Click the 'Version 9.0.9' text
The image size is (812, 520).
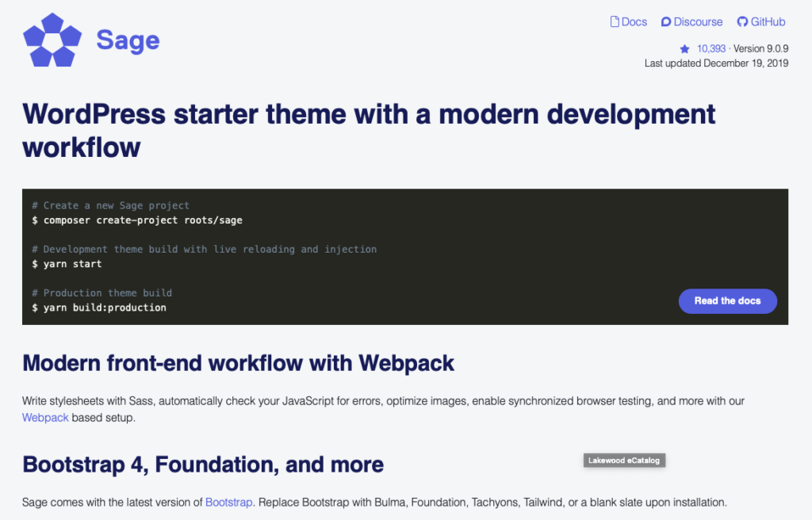(760, 48)
